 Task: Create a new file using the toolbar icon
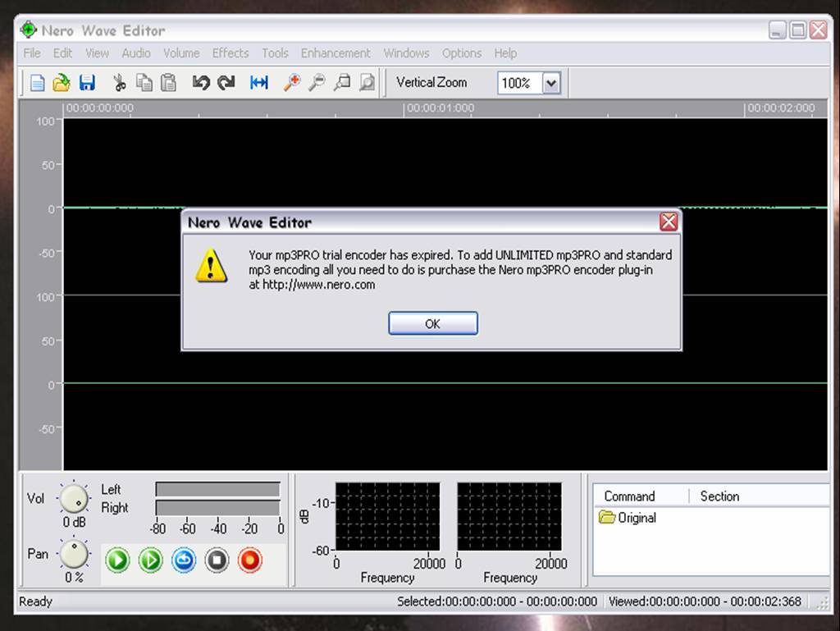(37, 83)
